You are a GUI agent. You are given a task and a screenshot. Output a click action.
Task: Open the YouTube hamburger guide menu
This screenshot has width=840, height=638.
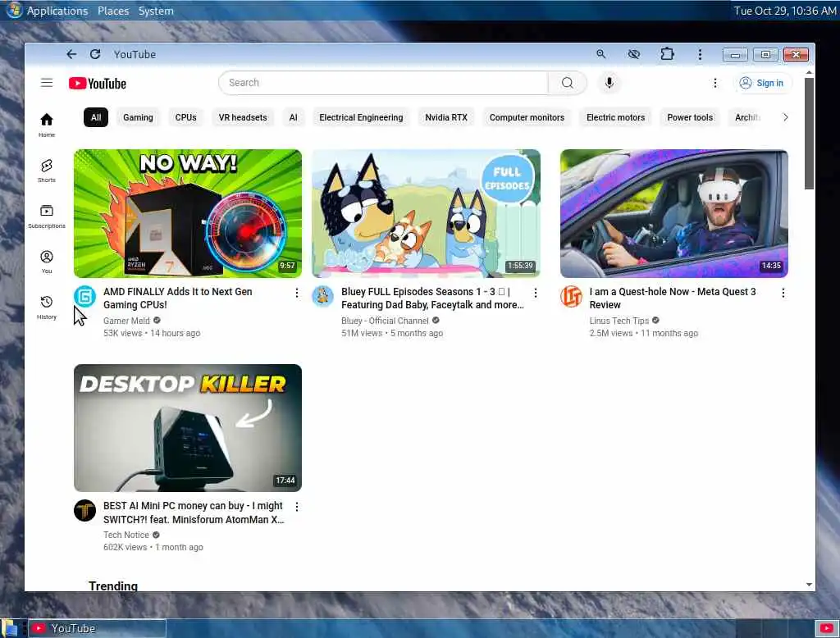[47, 83]
